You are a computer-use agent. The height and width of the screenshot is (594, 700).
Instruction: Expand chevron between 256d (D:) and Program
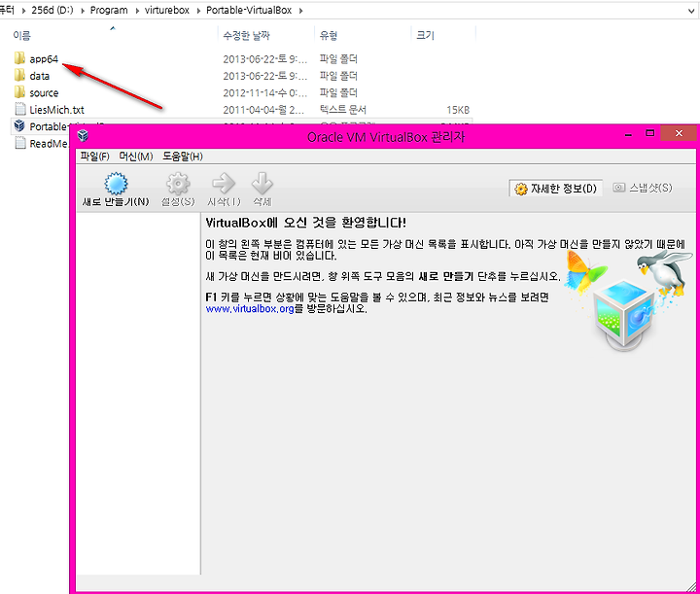pyautogui.click(x=83, y=11)
